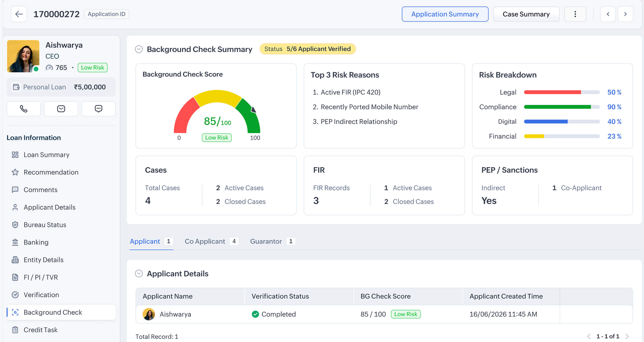
Task: Switch to Co Applicant tab
Action: click(211, 241)
